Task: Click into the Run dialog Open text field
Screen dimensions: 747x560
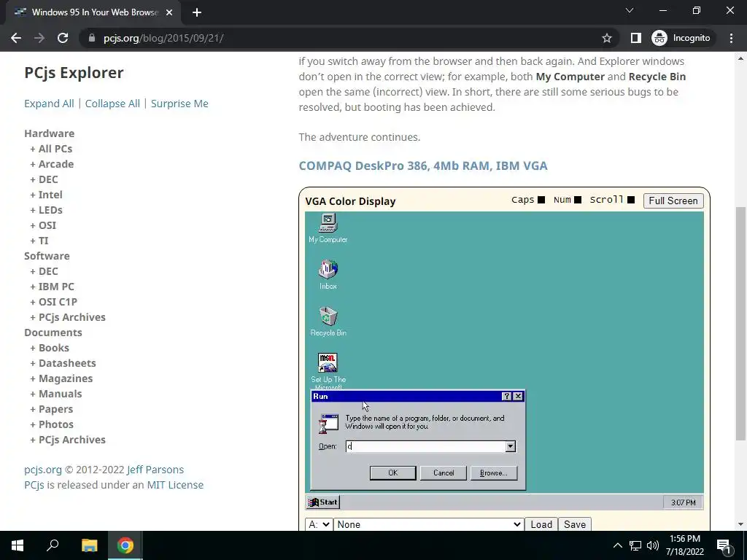Action: pos(425,446)
